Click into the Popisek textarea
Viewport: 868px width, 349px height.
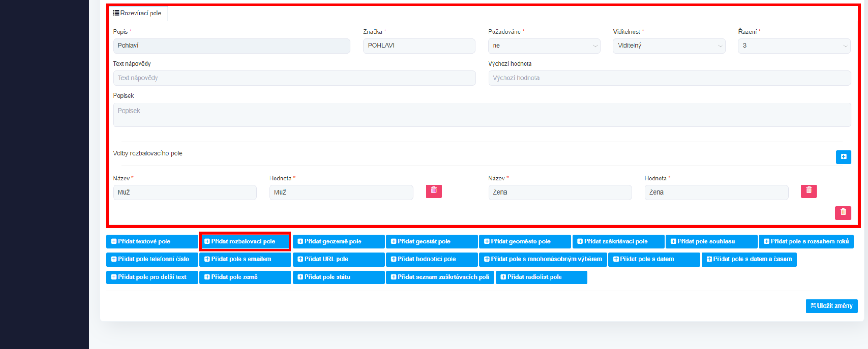482,114
